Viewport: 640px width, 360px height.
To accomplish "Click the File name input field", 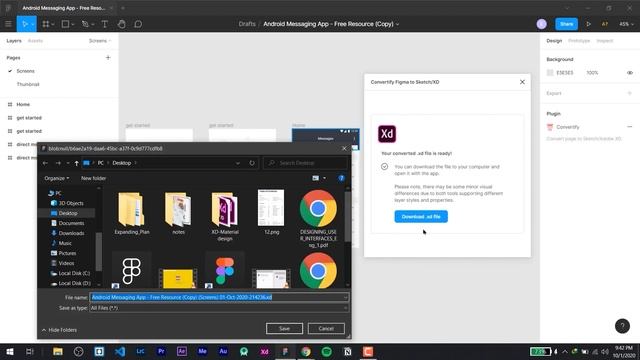I will tap(219, 297).
